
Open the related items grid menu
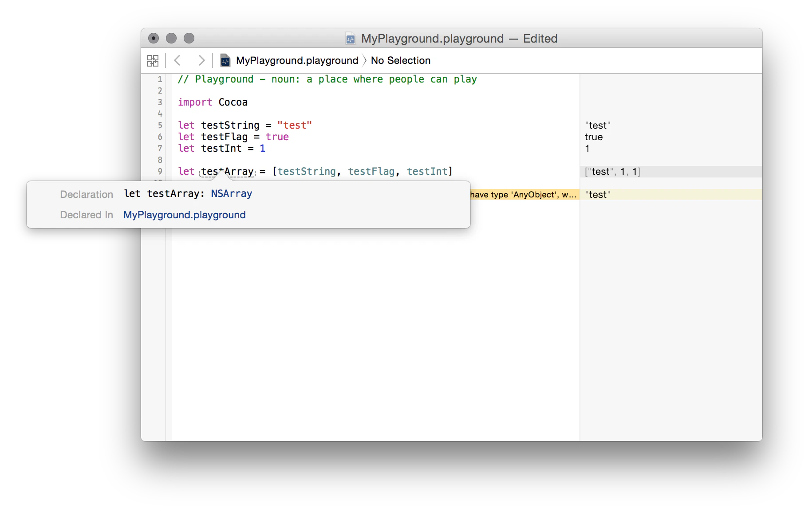pos(153,60)
